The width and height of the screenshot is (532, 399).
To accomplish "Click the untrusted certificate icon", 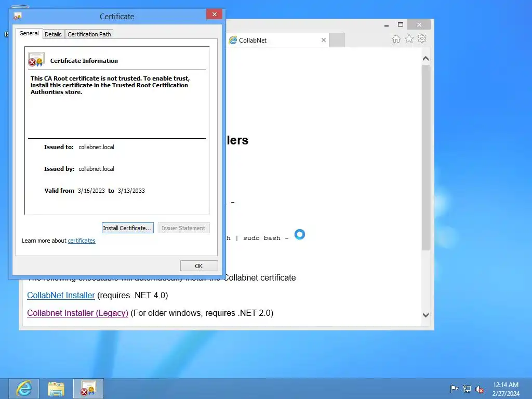I will pos(36,59).
